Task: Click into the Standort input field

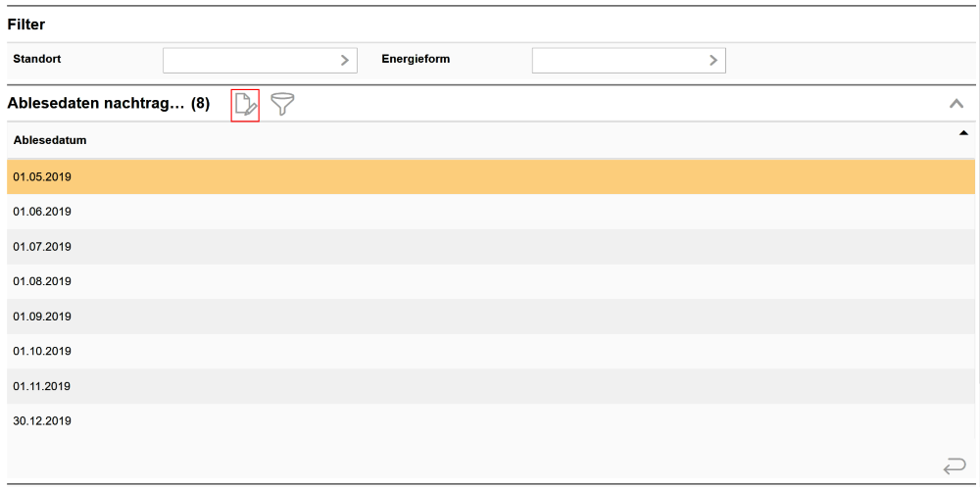Action: (249, 60)
